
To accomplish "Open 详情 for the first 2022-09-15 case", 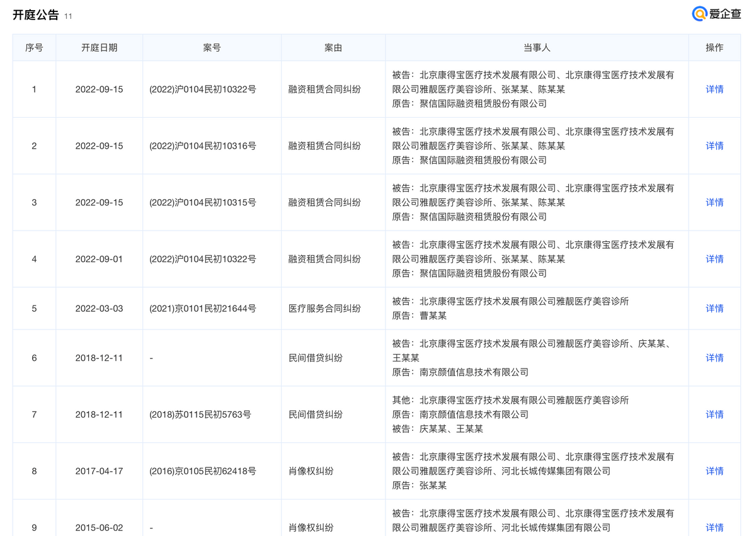I will click(714, 89).
